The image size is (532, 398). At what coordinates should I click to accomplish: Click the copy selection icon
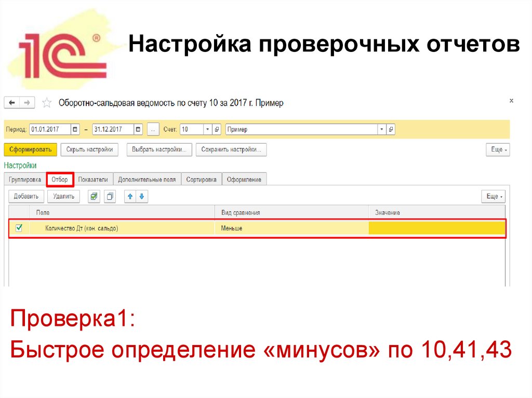pyautogui.click(x=109, y=196)
